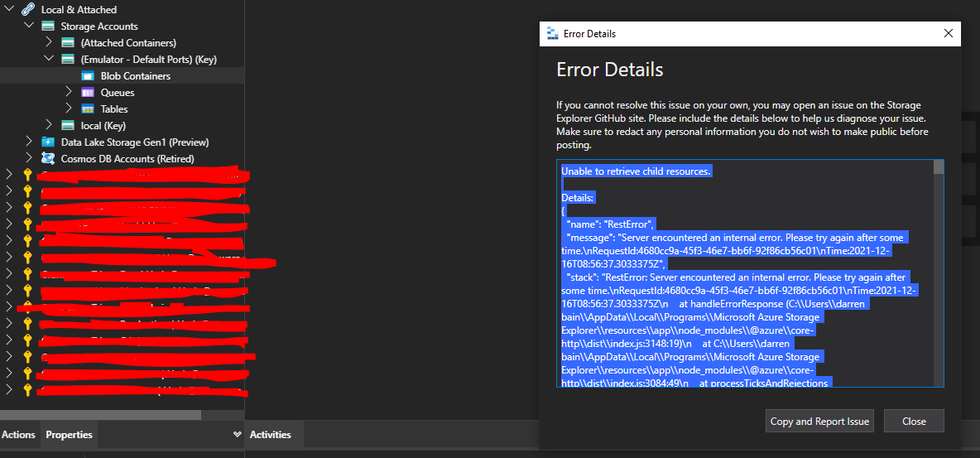Switch to the Actions tab
Viewport: 980px width, 458px height.
tap(19, 434)
